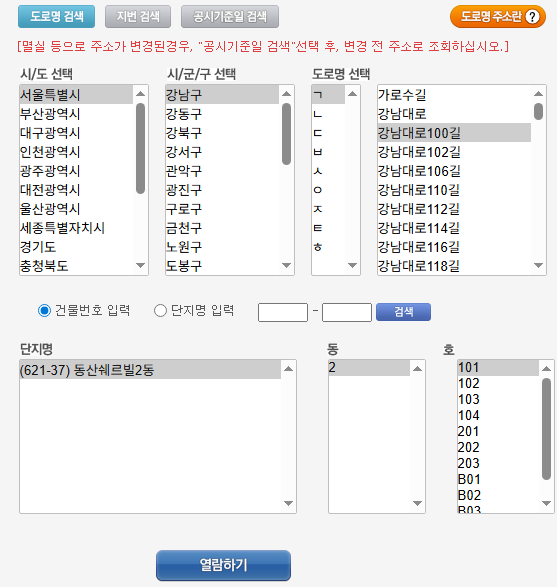This screenshot has height=587, width=557.
Task: Select 경기도 in the 시/도 list
Action: pos(76,247)
